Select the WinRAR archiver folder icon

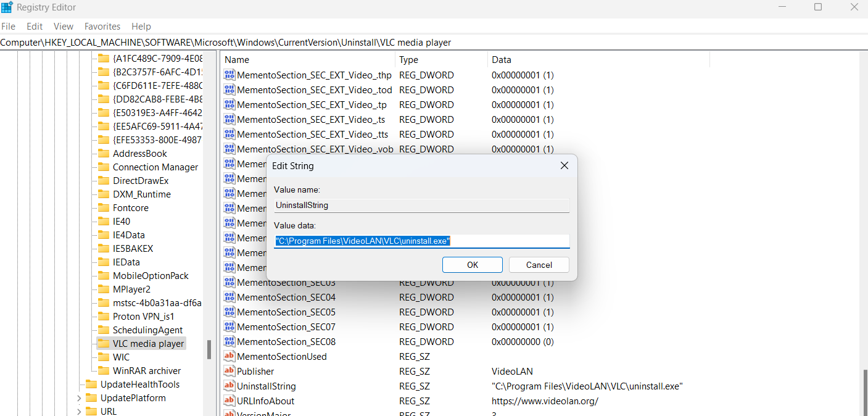tap(103, 371)
